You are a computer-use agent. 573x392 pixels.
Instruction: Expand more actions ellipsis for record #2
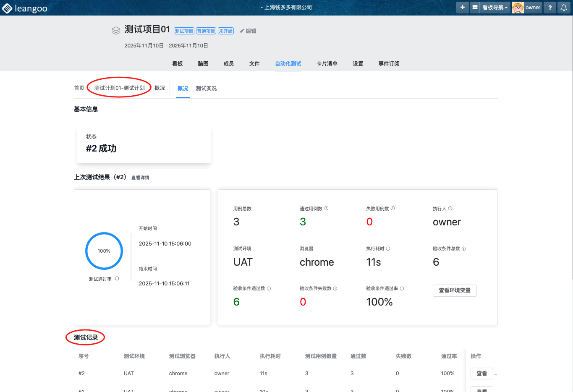click(495, 374)
